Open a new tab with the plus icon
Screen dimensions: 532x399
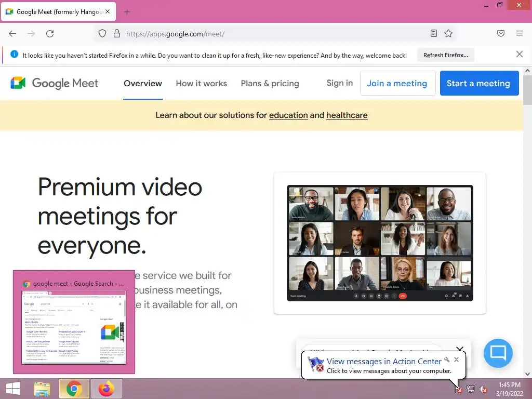pyautogui.click(x=127, y=12)
